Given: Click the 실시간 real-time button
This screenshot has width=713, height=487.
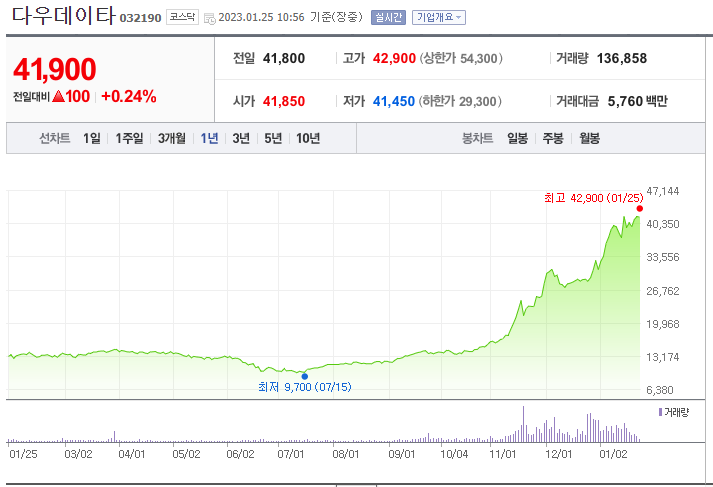Looking at the screenshot, I should click(388, 17).
